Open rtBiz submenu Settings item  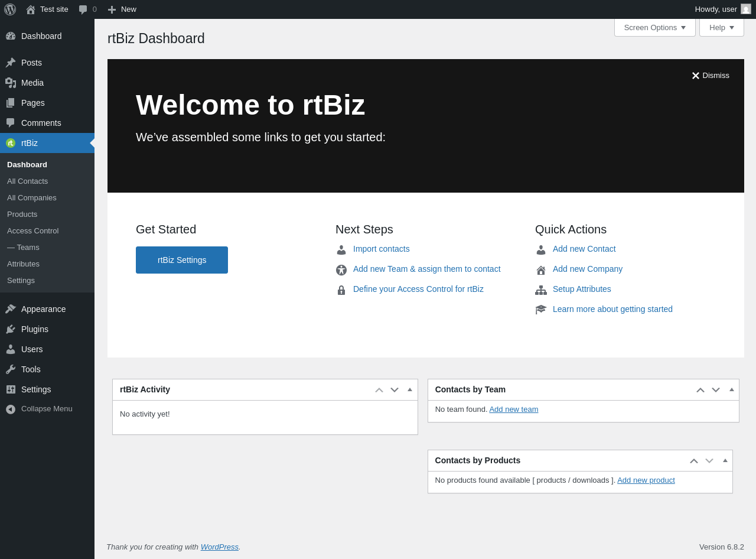click(x=47, y=281)
